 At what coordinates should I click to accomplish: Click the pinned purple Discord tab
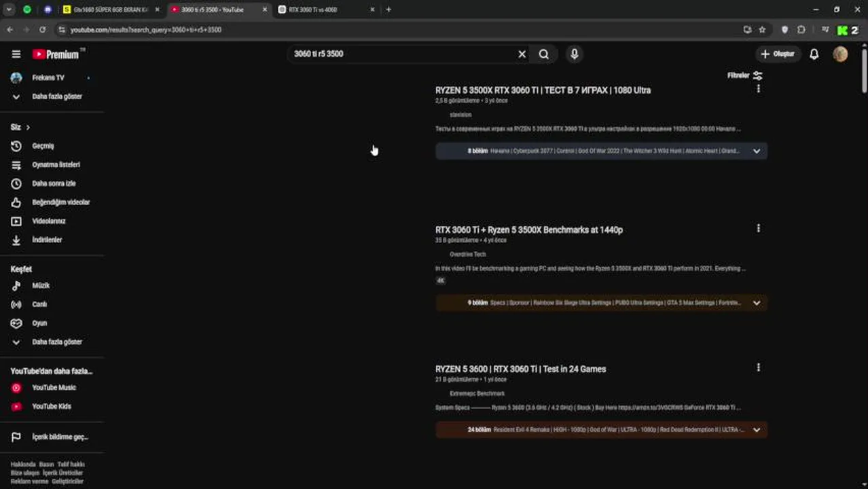48,10
